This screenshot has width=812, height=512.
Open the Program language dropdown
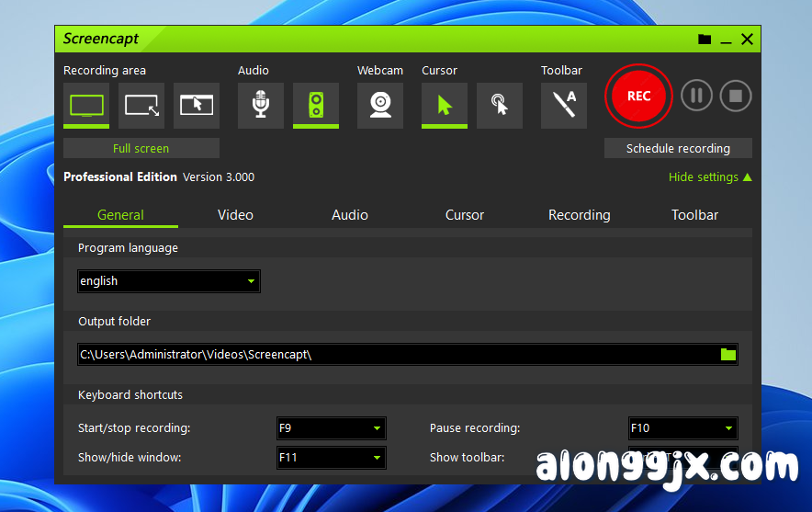(169, 281)
